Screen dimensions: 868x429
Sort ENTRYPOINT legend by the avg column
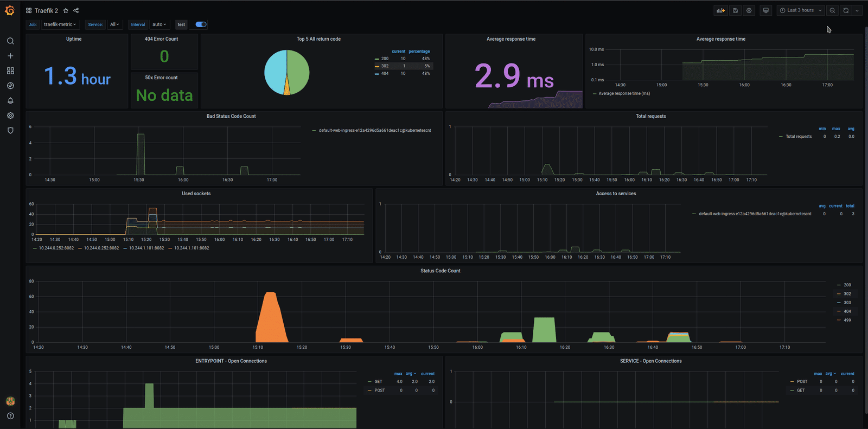411,374
